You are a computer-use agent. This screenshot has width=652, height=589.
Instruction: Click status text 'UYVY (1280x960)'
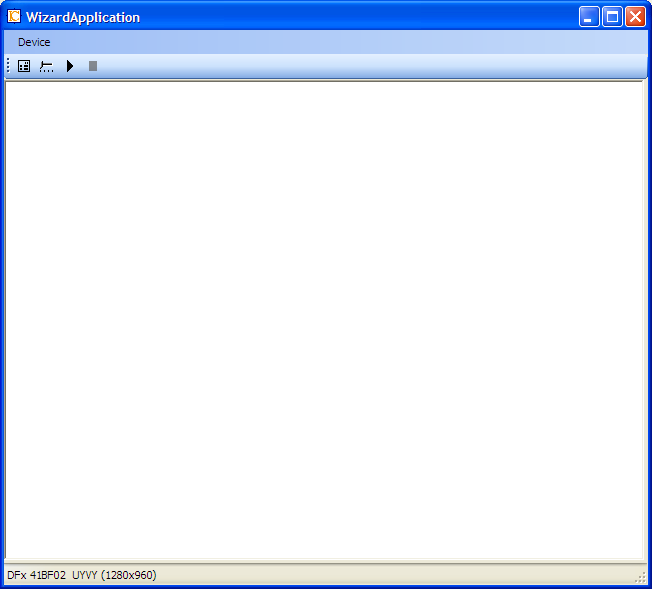coord(114,575)
